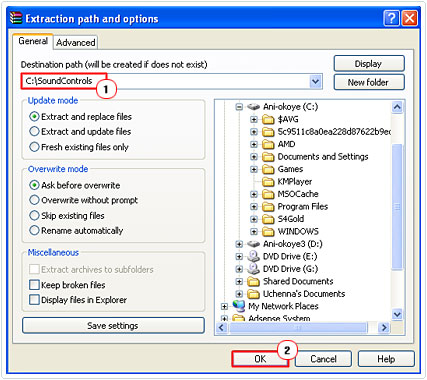Click the $AVG folder icon
427x380 pixels.
(x=268, y=119)
